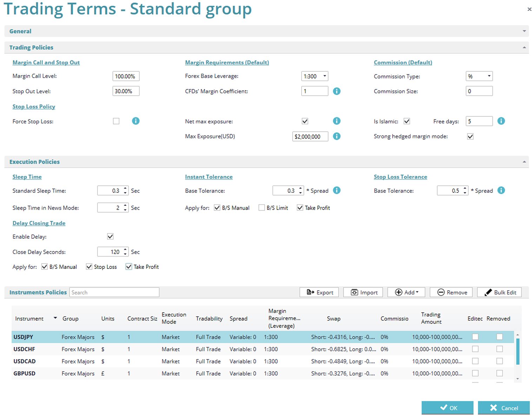Click Max Exposure(USD) input field
532x420 pixels.
[x=310, y=136]
